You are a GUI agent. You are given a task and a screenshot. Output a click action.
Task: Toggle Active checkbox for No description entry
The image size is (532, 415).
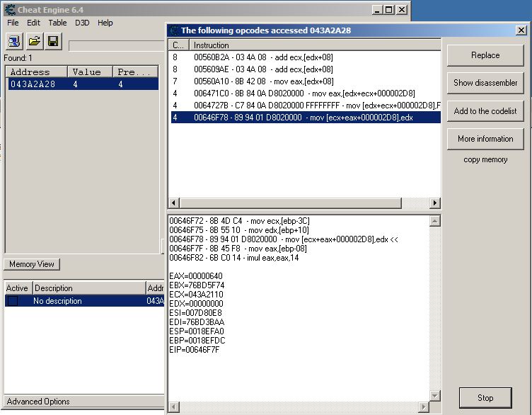tap(12, 301)
